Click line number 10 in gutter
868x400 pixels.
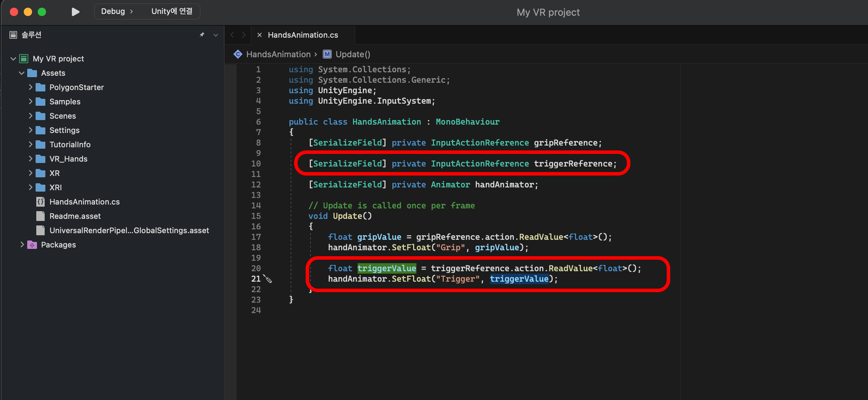coord(256,164)
